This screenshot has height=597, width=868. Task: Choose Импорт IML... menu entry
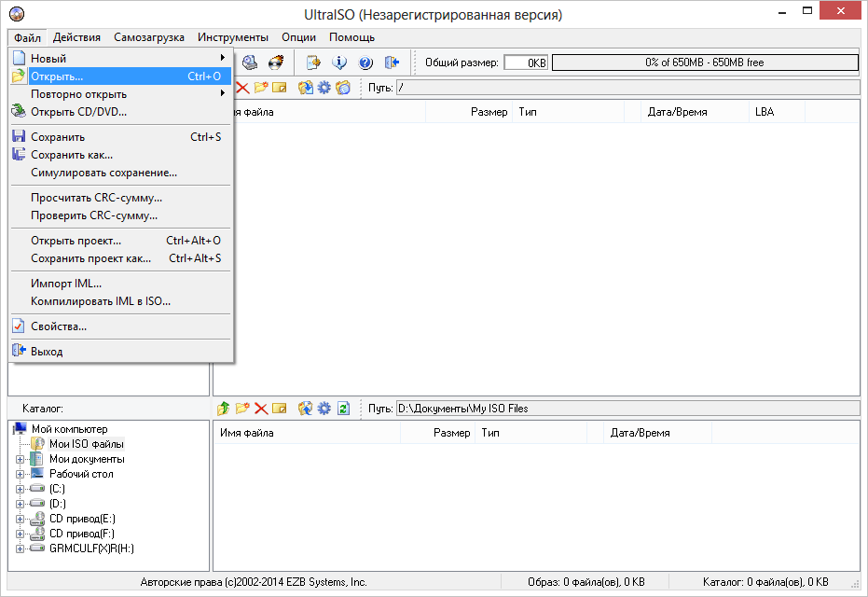tap(120, 284)
